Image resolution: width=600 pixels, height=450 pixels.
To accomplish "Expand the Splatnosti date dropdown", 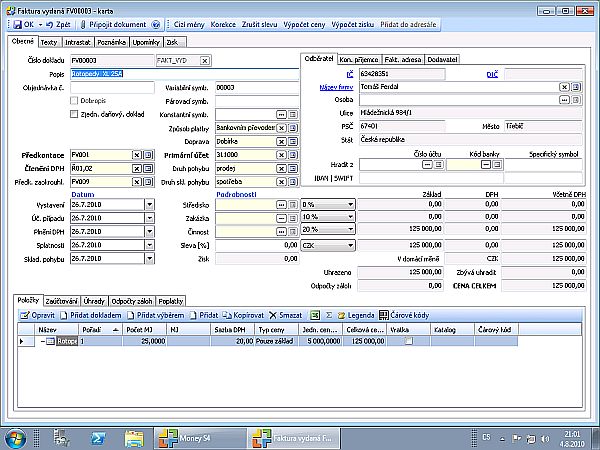I will point(149,245).
